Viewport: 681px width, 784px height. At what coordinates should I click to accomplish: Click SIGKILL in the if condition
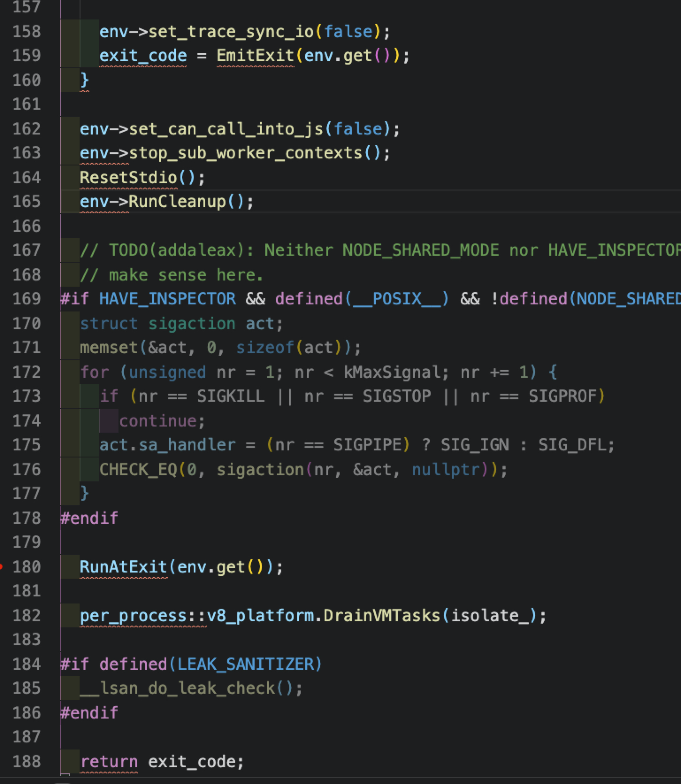[x=231, y=396]
